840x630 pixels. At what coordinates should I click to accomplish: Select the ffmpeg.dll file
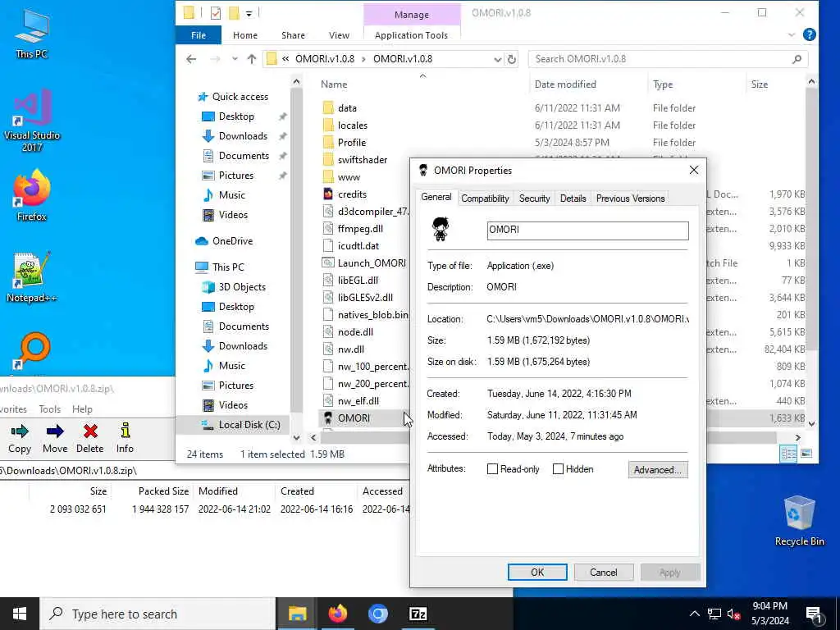click(x=360, y=228)
